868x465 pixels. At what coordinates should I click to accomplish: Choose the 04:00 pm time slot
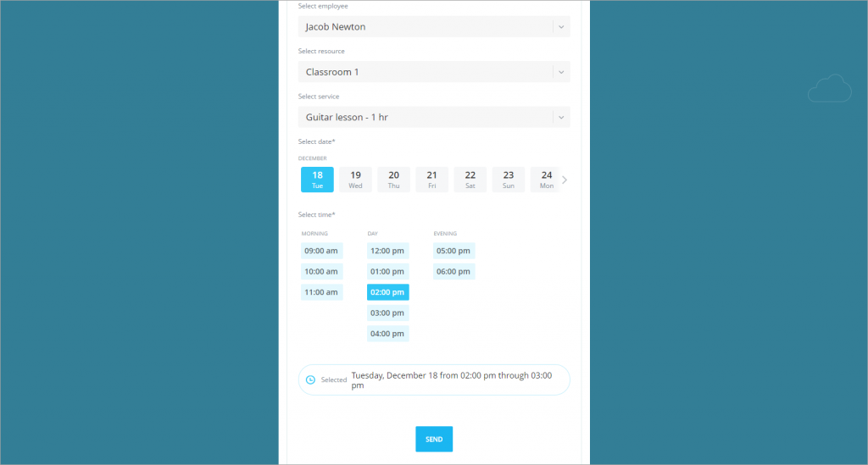tap(388, 334)
